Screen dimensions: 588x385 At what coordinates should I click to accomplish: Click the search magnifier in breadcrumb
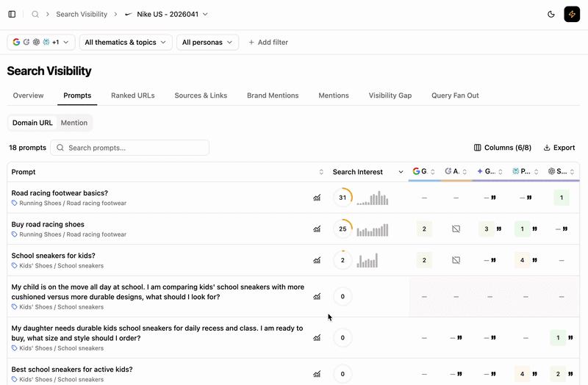tap(35, 14)
